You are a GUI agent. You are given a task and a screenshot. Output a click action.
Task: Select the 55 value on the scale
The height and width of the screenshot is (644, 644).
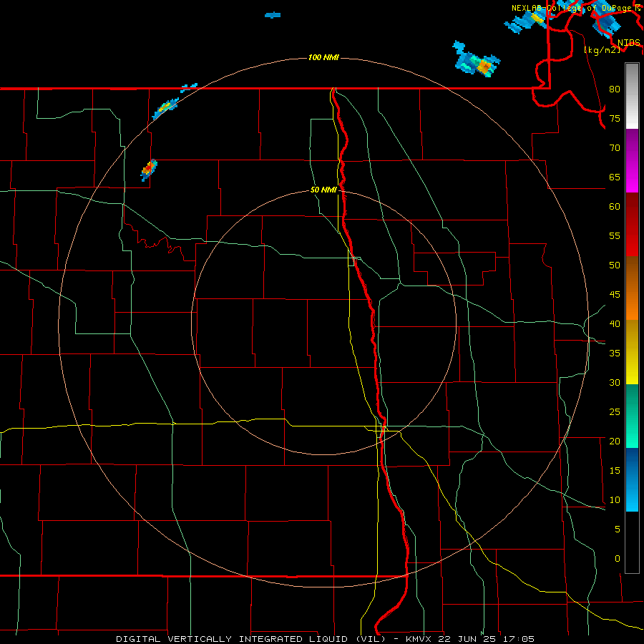pyautogui.click(x=615, y=236)
